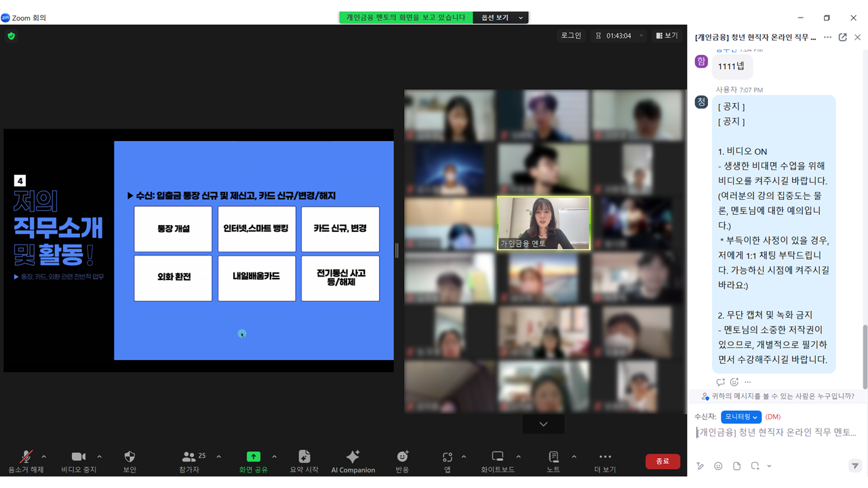
Task: Expand apps options arrow beside 앱
Action: 464,457
